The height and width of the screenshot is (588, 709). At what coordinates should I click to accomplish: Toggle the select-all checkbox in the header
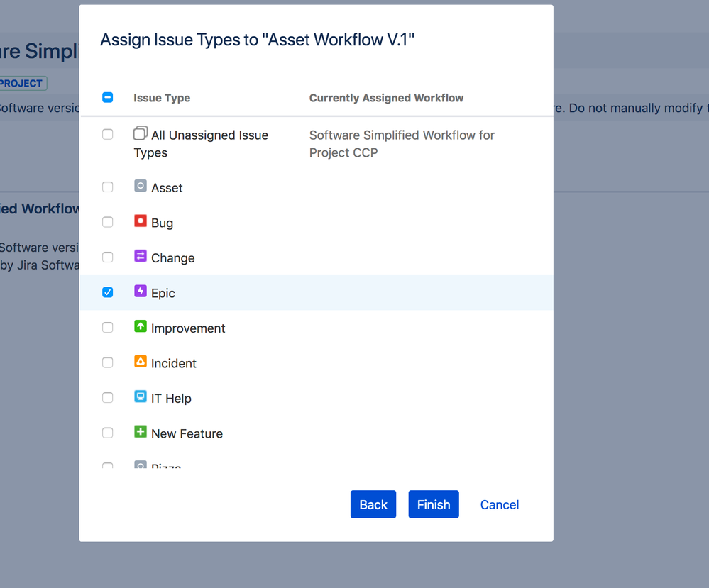[x=107, y=97]
